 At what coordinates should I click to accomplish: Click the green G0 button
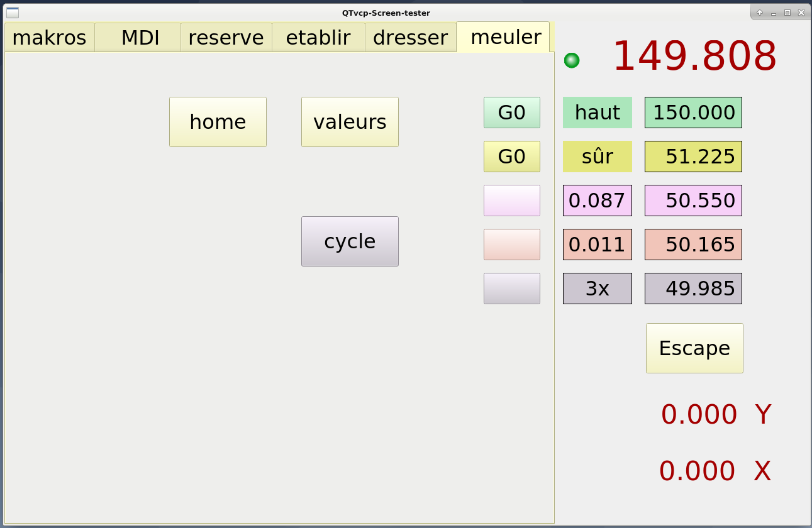click(512, 113)
